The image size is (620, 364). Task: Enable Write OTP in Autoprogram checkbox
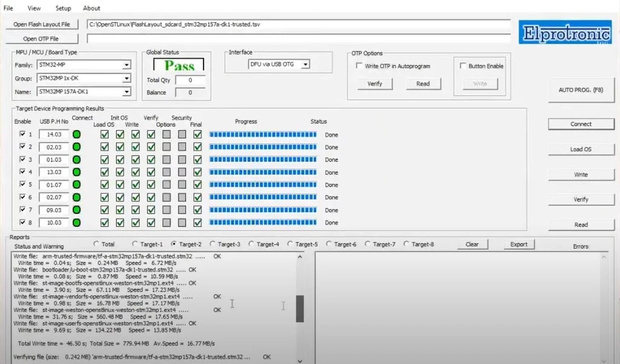pos(360,67)
